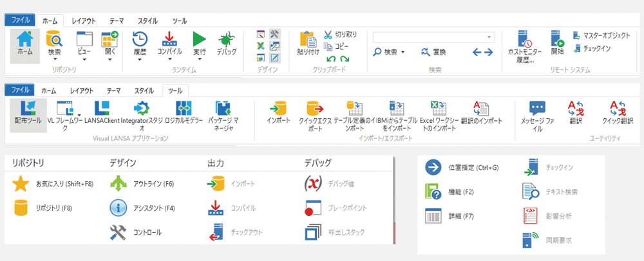
Task: Click the デバッグ bug icon
Action: click(x=227, y=39)
